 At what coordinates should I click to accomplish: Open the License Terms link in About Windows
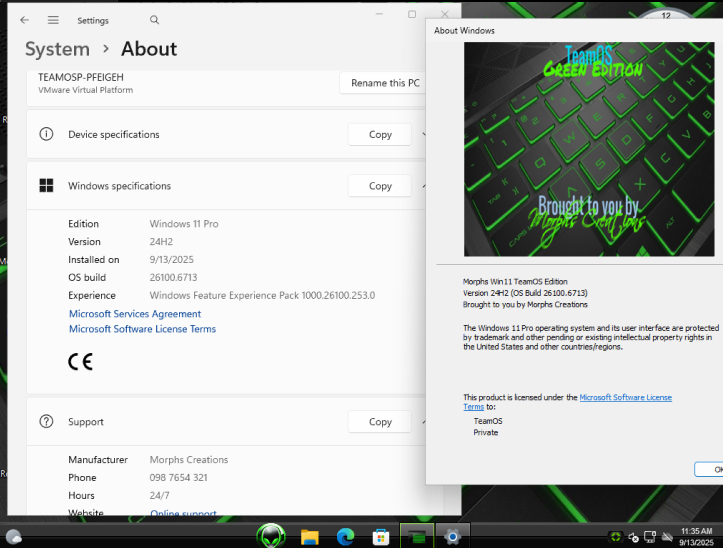(625, 397)
